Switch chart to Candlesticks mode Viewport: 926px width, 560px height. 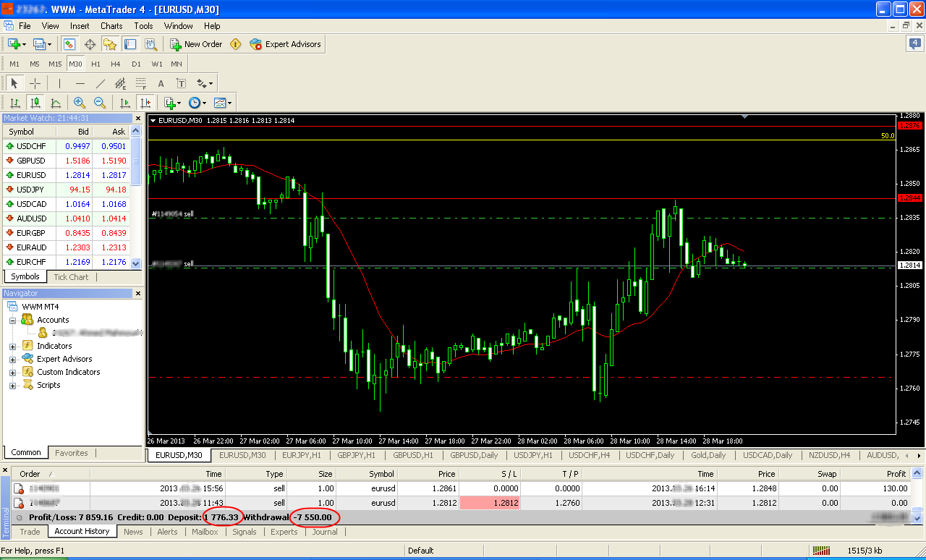35,103
